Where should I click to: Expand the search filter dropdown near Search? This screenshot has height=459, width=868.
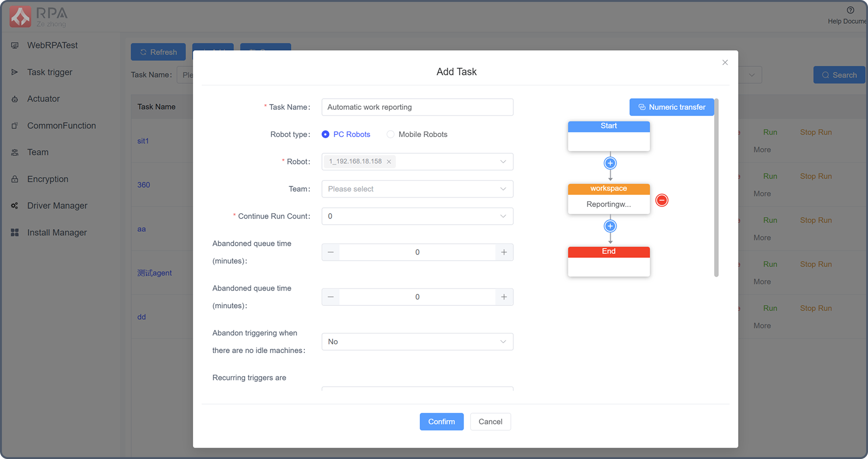[752, 75]
